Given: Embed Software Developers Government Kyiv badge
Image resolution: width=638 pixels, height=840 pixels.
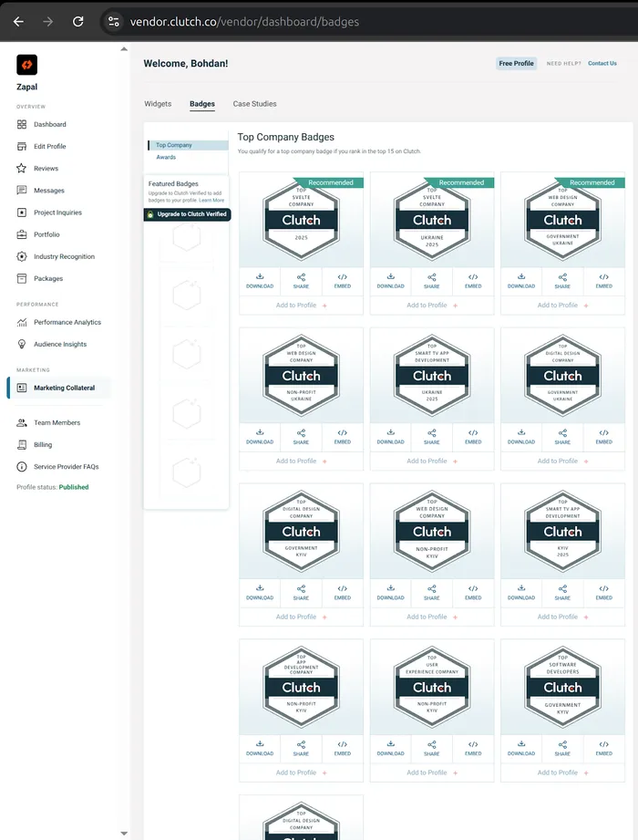Looking at the screenshot, I should point(603,749).
